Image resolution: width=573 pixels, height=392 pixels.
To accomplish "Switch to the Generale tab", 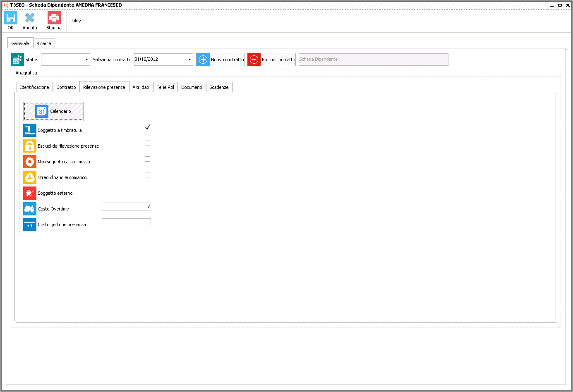I will tap(20, 43).
